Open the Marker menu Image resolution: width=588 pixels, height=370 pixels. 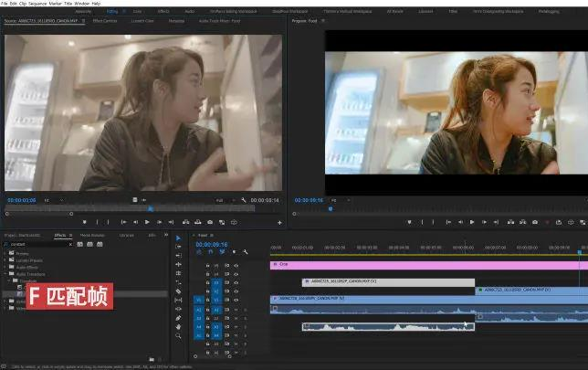pos(55,4)
